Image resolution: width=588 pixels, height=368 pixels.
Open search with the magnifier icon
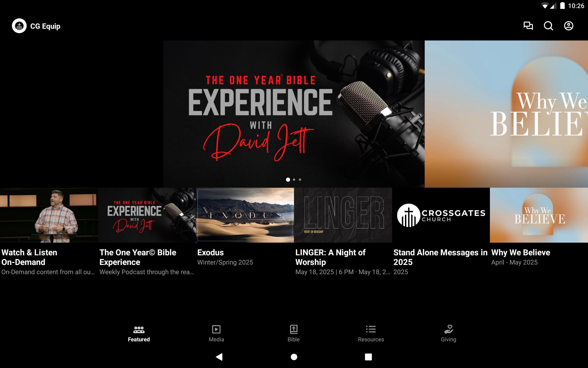(x=548, y=26)
